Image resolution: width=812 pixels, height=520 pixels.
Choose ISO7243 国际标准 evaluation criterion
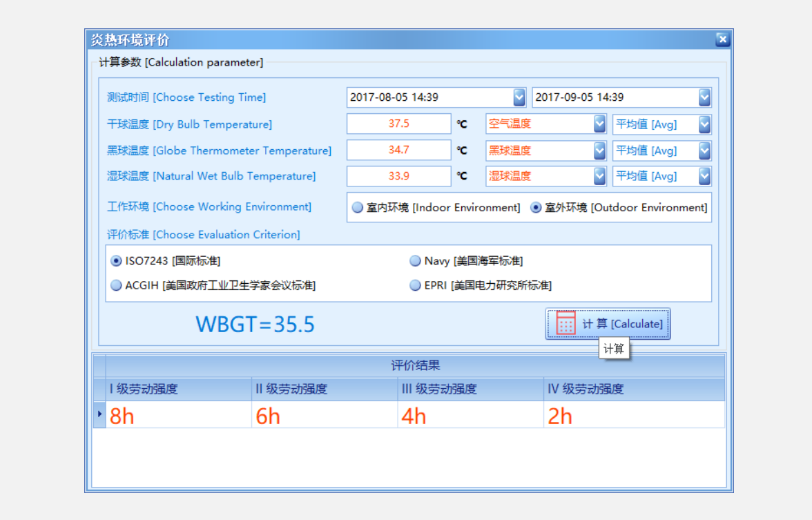[117, 261]
